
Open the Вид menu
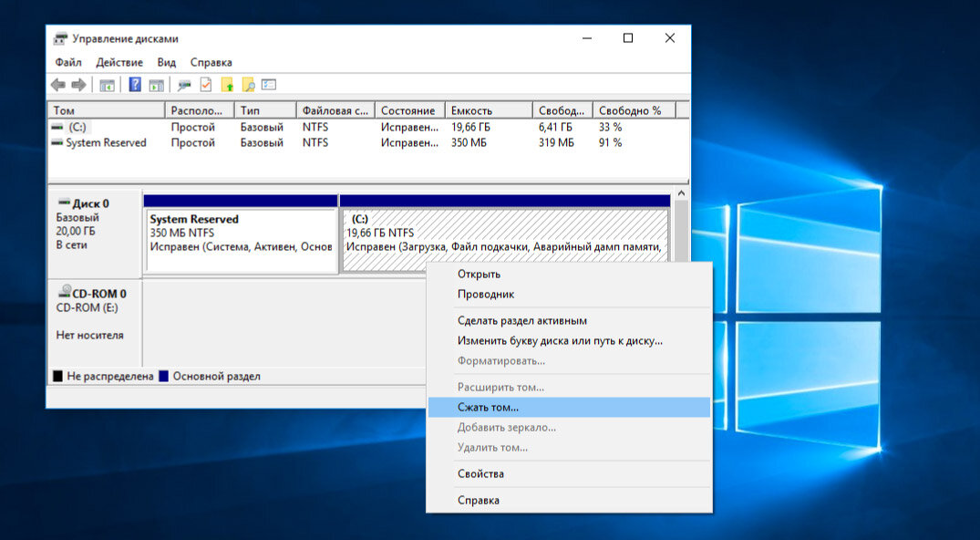[166, 63]
